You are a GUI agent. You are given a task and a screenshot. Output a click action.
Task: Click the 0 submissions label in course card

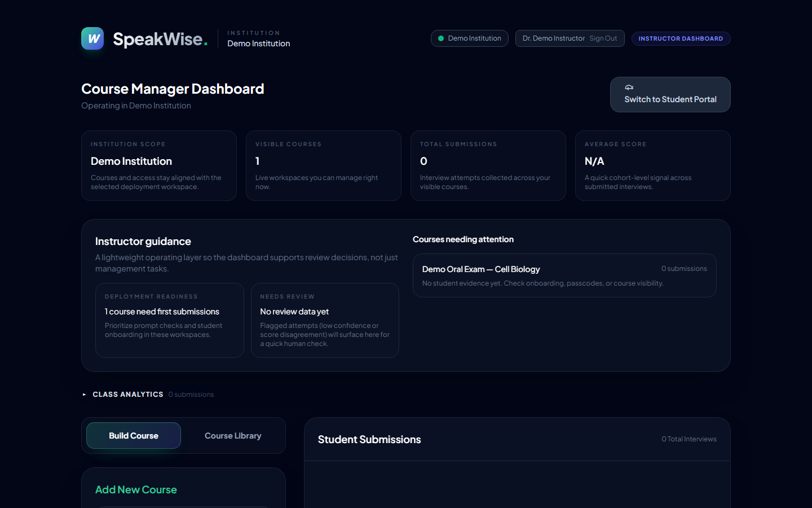click(x=684, y=269)
